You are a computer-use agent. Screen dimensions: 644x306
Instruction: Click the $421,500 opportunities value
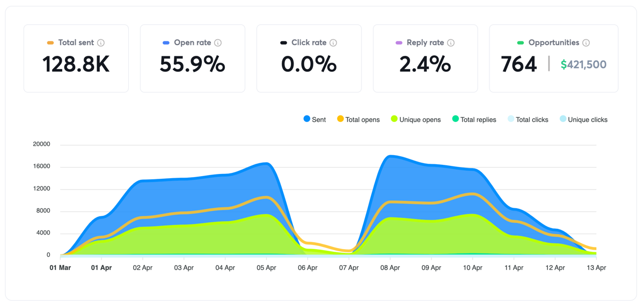coord(583,65)
